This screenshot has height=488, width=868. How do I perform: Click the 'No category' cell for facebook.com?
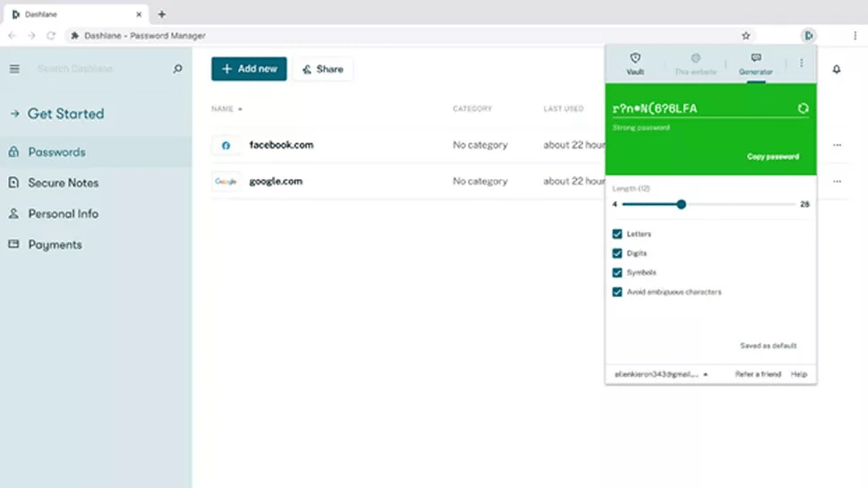[x=480, y=145]
